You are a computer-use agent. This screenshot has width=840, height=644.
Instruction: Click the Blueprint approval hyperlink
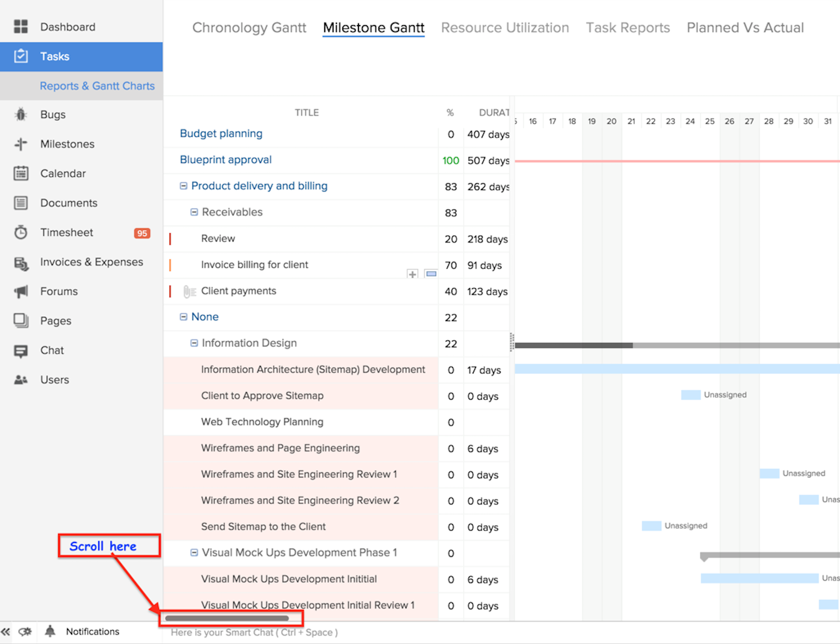pos(226,160)
